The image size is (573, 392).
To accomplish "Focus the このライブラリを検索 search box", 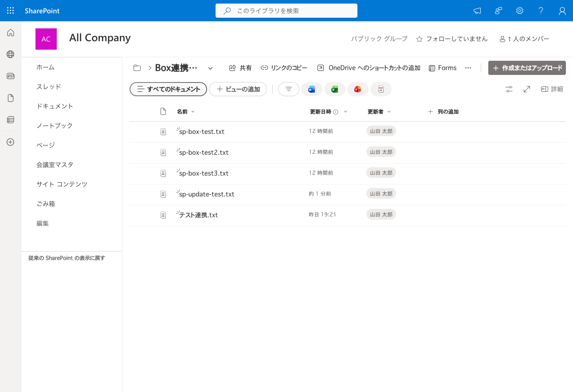I will (x=286, y=11).
